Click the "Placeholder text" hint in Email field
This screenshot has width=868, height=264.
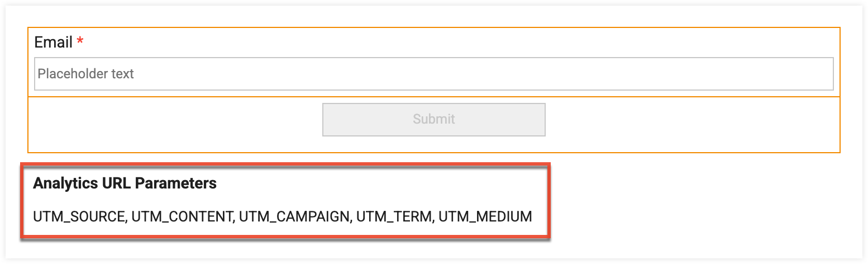[85, 74]
